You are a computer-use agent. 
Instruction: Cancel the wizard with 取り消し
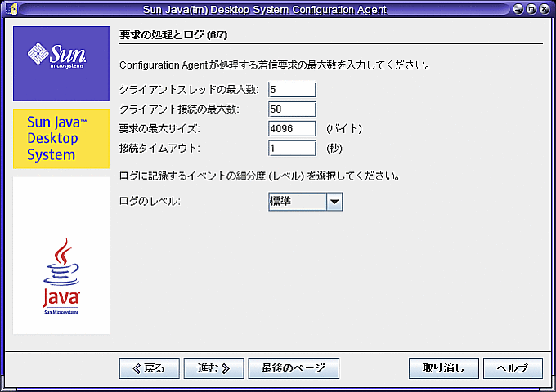(444, 368)
